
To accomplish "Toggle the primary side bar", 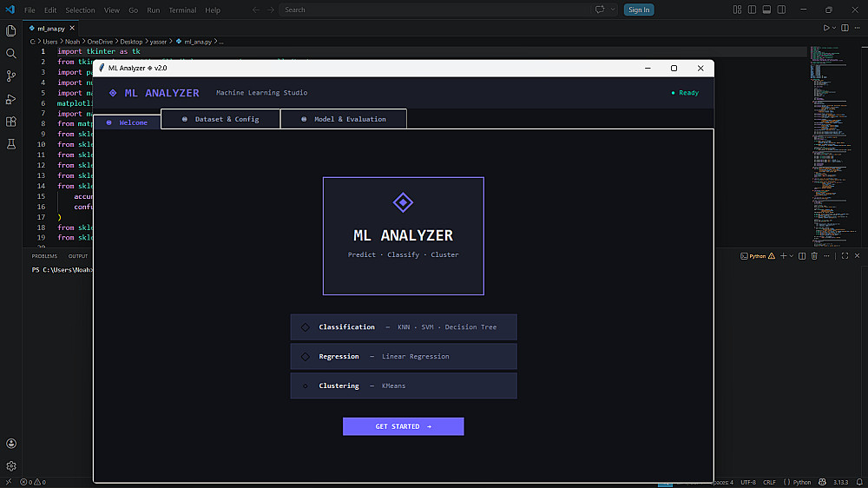I will (752, 10).
